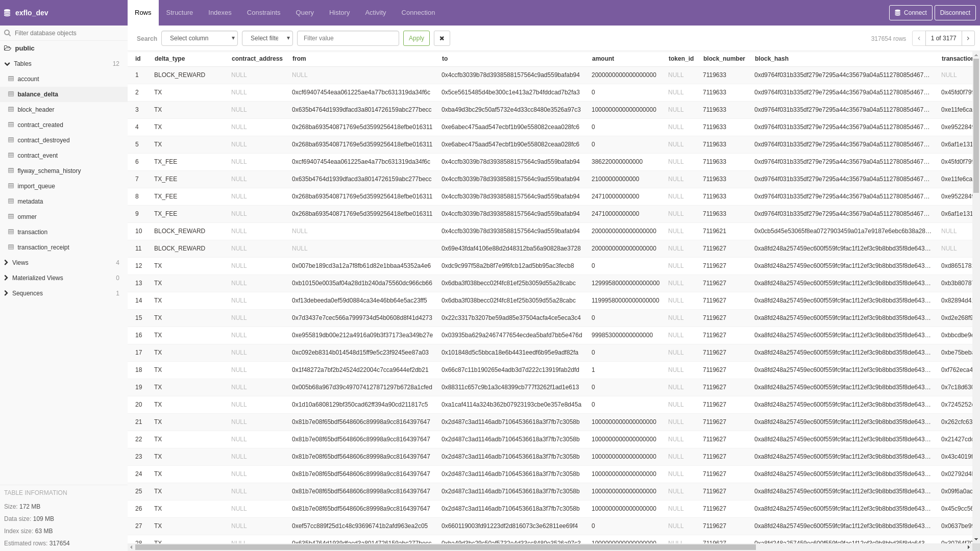
Task: Switch to the Structure tab
Action: point(179,13)
